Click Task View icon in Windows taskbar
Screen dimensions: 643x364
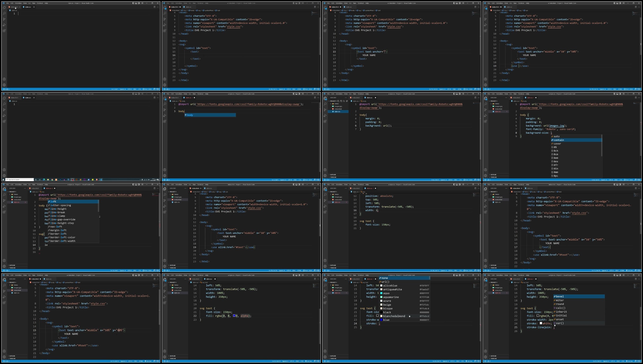(x=40, y=180)
